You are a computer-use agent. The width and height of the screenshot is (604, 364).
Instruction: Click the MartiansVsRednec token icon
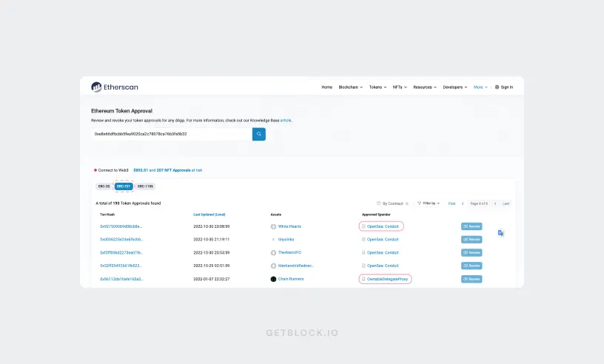[273, 266]
